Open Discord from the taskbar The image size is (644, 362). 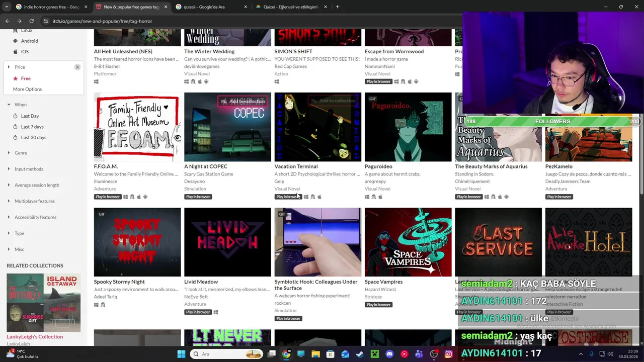pos(389,354)
